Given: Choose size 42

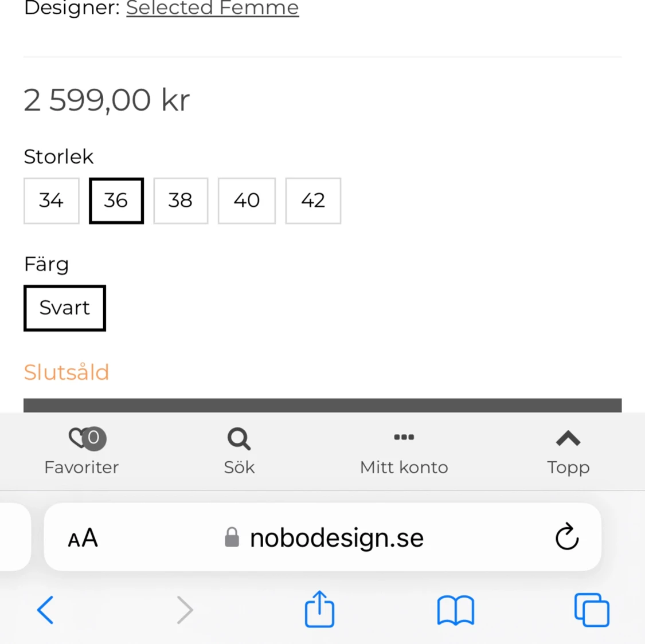Looking at the screenshot, I should [x=313, y=201].
